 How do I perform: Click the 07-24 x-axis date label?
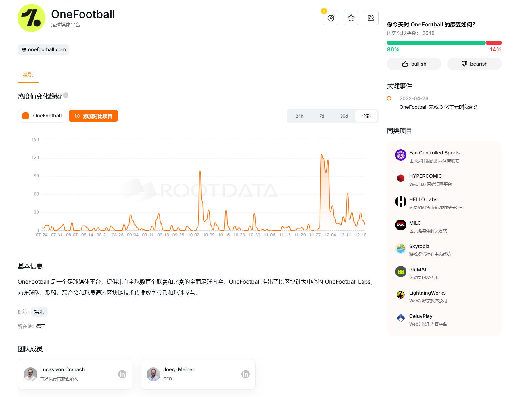pos(42,235)
